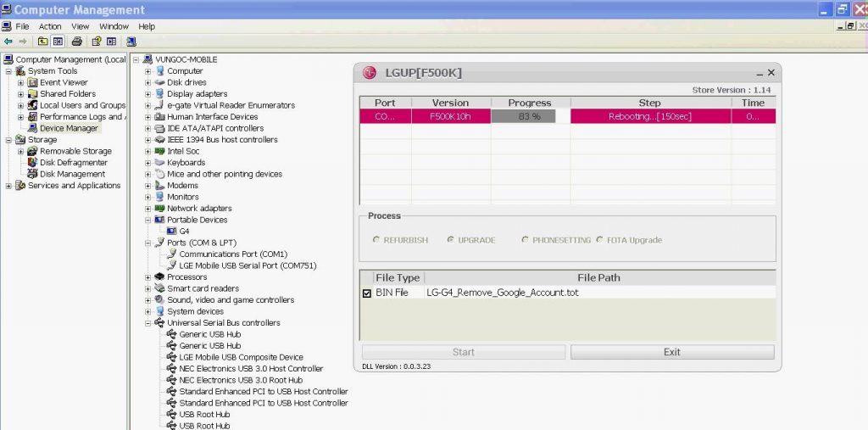Close the LGUP window
868x430 pixels.
(x=771, y=73)
